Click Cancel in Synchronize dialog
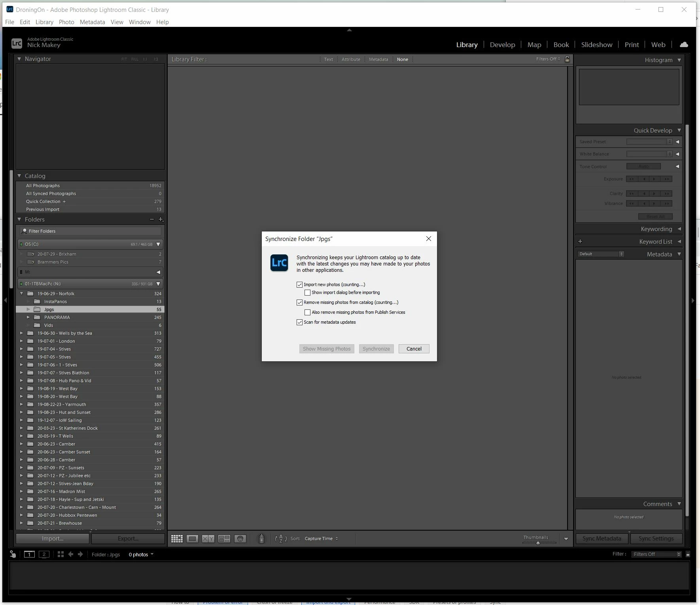 pyautogui.click(x=414, y=349)
